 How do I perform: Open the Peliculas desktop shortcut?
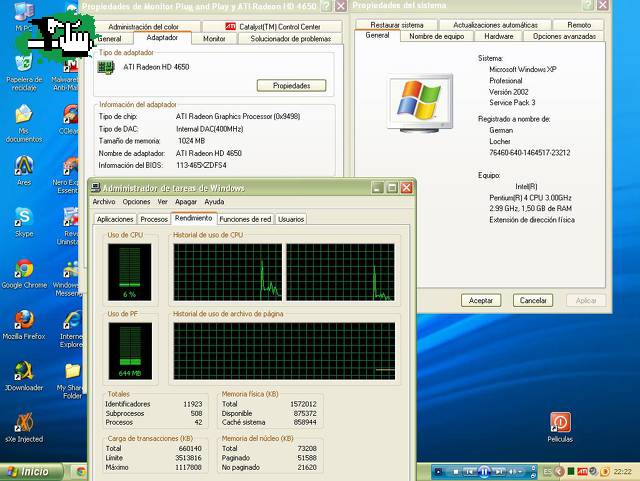[x=560, y=427]
